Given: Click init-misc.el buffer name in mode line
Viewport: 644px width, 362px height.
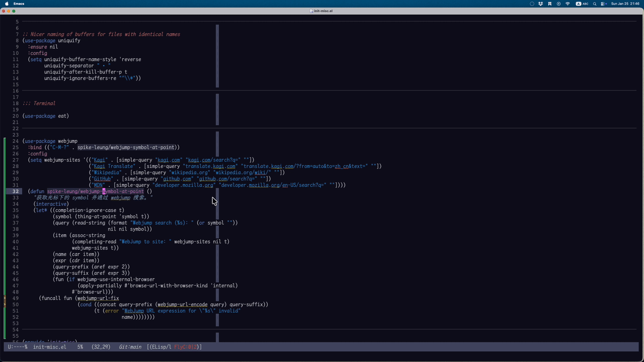Looking at the screenshot, I should point(49,347).
